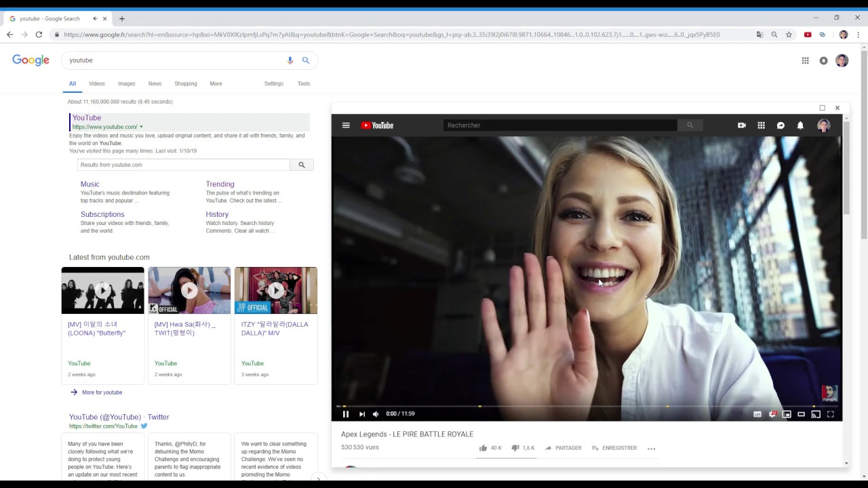
Task: Focus the Google search box containing youtube
Action: click(174, 60)
